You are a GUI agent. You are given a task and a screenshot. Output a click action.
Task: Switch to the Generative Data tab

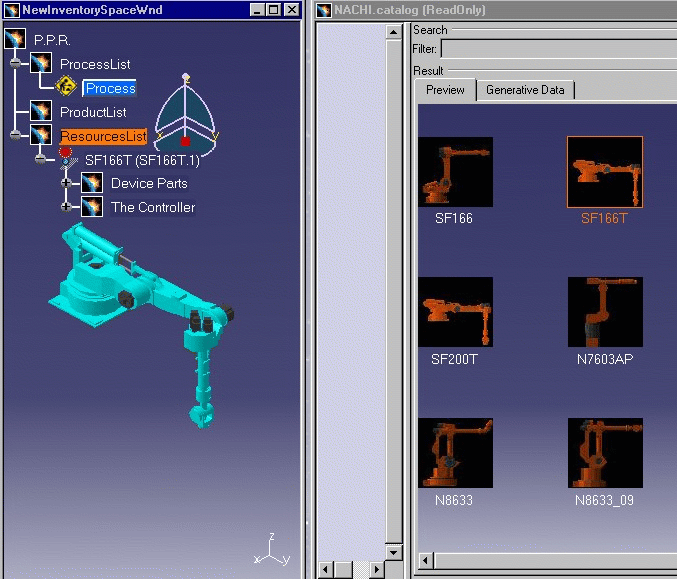525,90
